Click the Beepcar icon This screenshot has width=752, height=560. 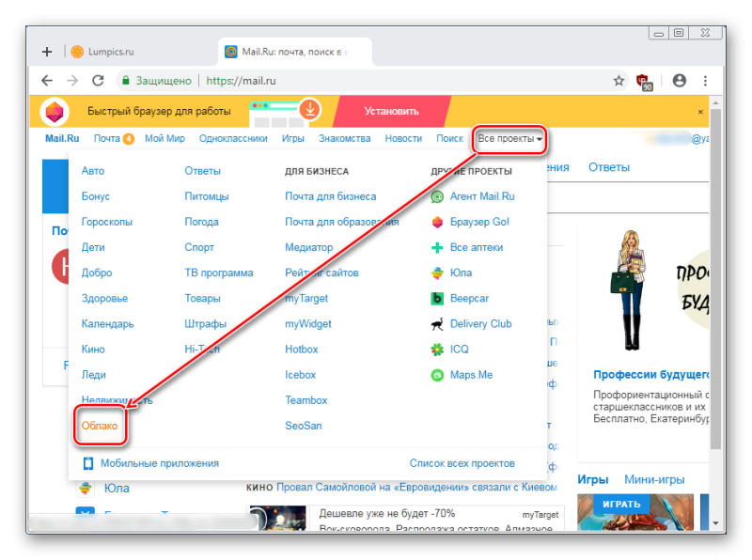pyautogui.click(x=437, y=298)
